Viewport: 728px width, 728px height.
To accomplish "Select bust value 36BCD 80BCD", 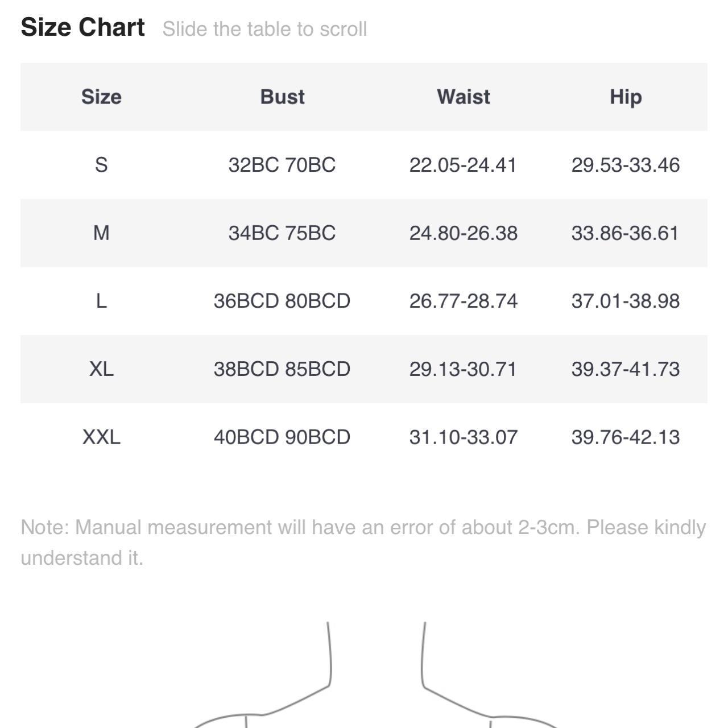I will coord(282,301).
